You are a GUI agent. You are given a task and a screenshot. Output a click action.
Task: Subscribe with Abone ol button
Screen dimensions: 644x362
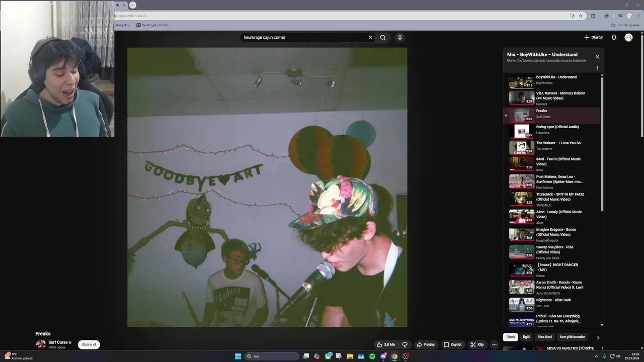(x=89, y=344)
